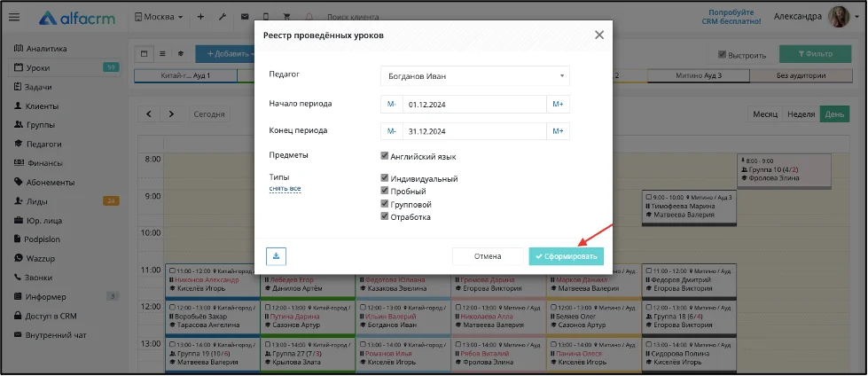Viewport: 868px width, 376px height.
Task: Open the Педагог dropdown Богданов Иван
Action: coord(475,76)
